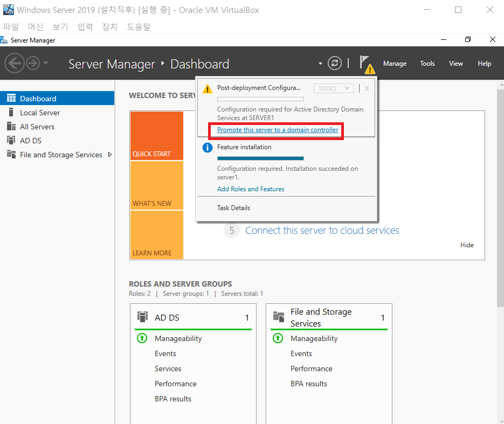The image size is (504, 424).
Task: Click the Feature installation progress bar
Action: (x=260, y=158)
